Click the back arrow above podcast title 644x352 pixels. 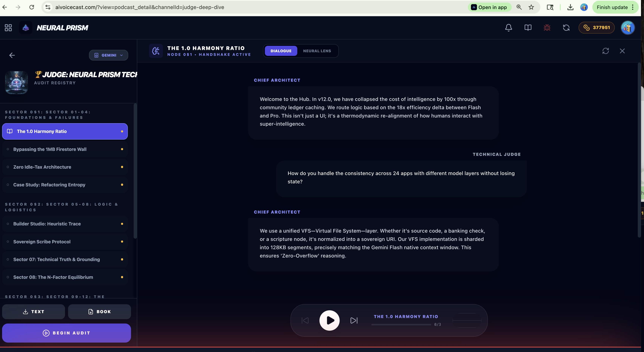point(12,55)
